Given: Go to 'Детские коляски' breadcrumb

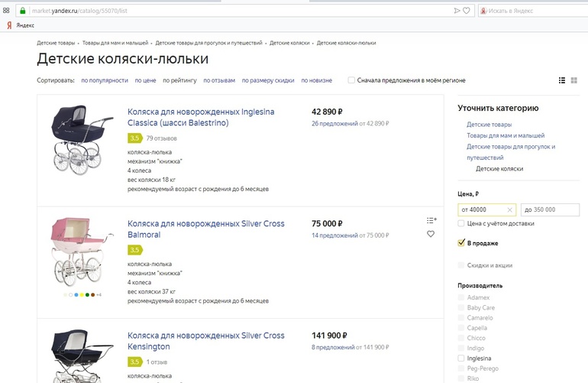Looking at the screenshot, I should [x=289, y=43].
